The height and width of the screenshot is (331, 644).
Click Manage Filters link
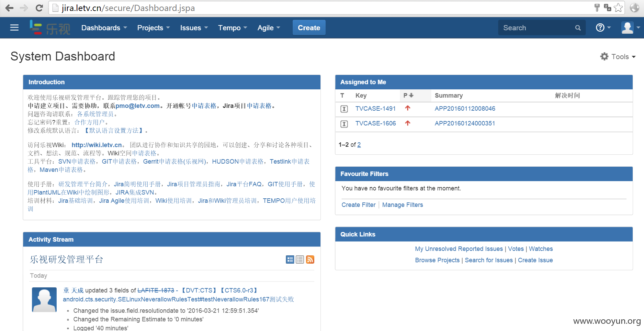[403, 205]
